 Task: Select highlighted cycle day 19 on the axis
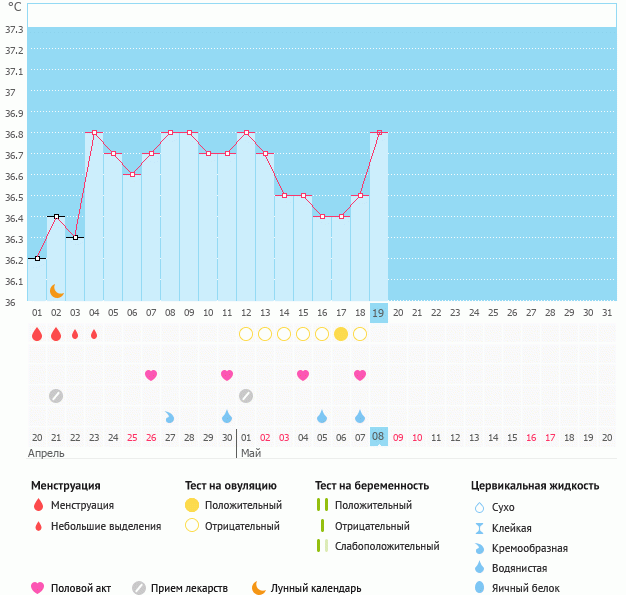(x=378, y=313)
